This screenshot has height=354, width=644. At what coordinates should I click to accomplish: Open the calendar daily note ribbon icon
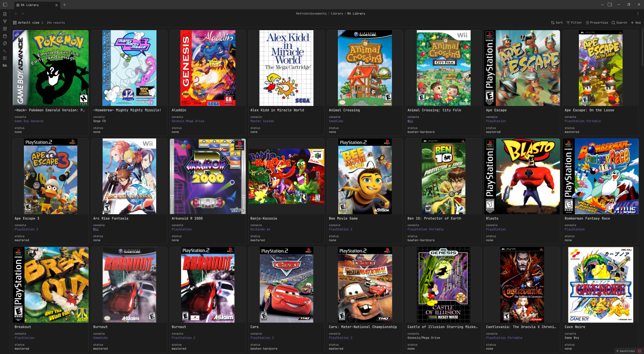tap(5, 36)
